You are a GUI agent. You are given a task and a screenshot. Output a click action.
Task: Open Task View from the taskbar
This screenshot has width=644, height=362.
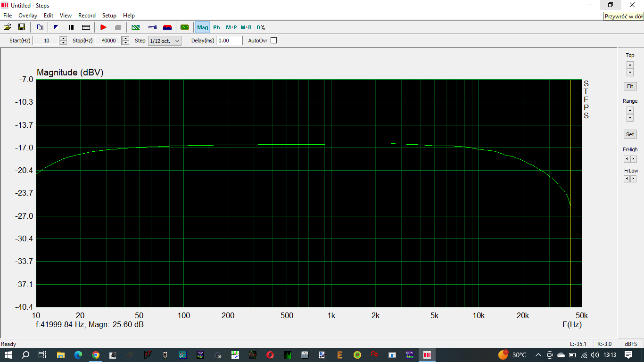click(42, 354)
